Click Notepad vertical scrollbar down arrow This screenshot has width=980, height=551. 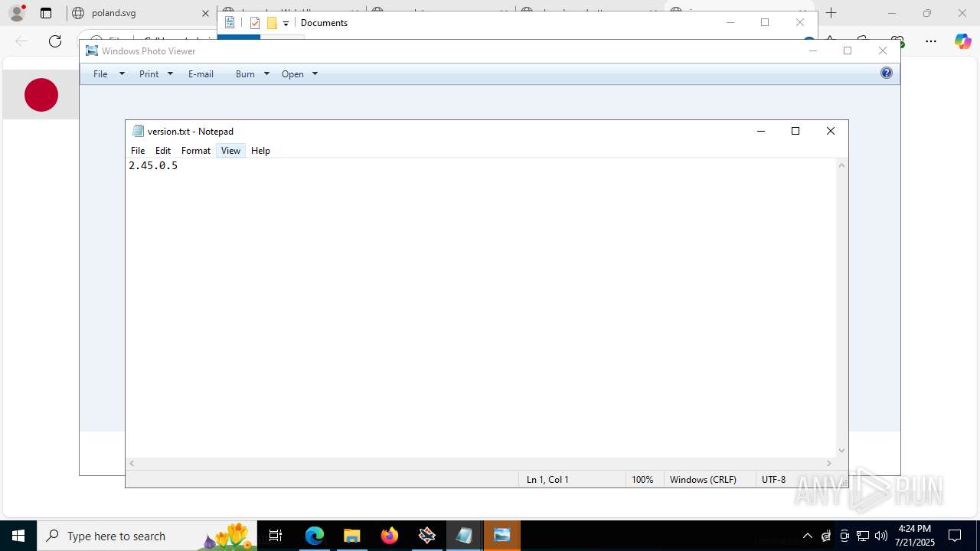(x=842, y=451)
